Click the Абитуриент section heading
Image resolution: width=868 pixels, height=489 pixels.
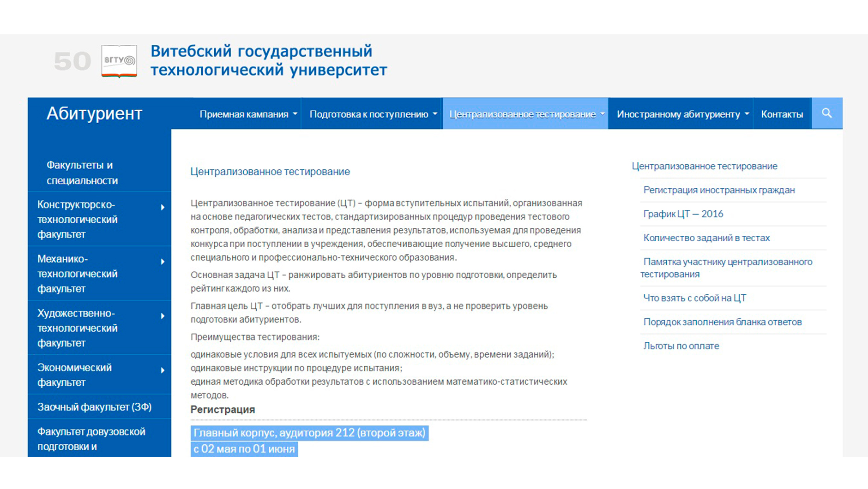click(94, 113)
